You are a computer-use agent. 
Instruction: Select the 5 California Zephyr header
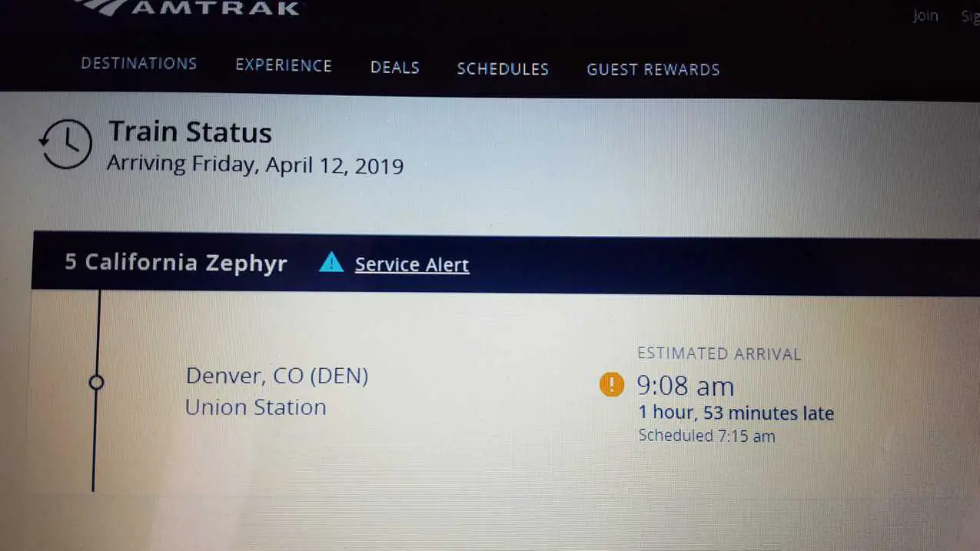(x=175, y=262)
